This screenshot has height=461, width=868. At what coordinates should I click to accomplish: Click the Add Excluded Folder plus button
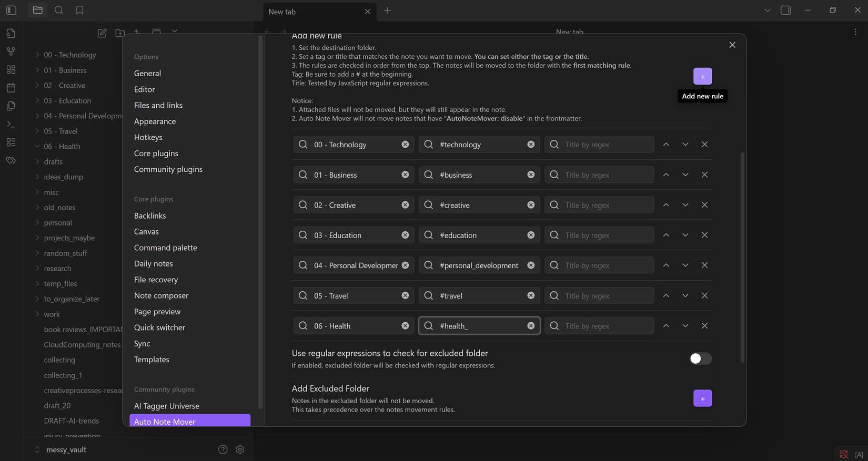point(702,398)
